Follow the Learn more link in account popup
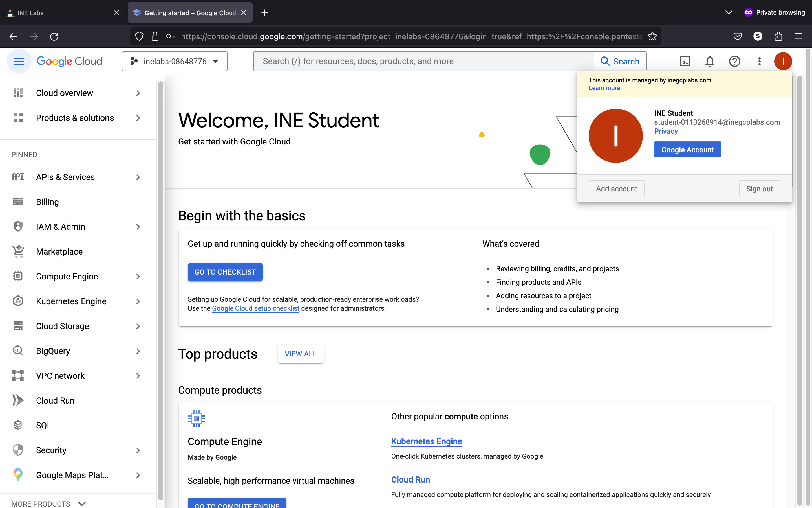812x508 pixels. pyautogui.click(x=604, y=88)
